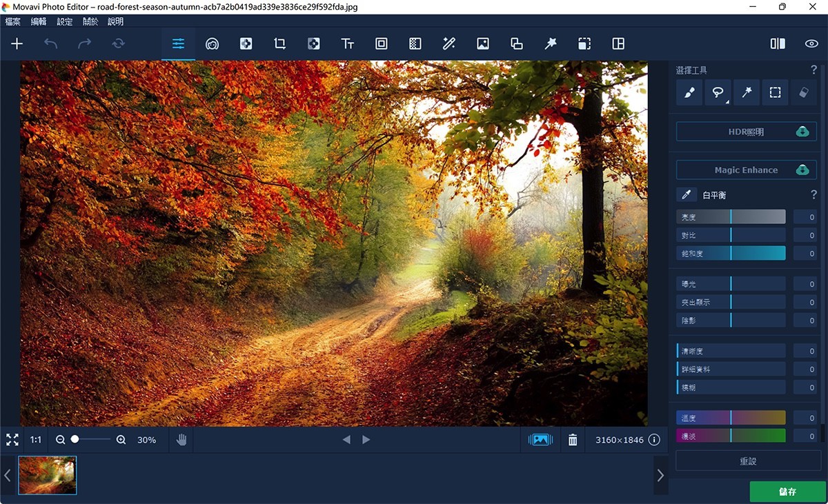
Task: Select the Crop tool in the toolbar
Action: pos(279,43)
